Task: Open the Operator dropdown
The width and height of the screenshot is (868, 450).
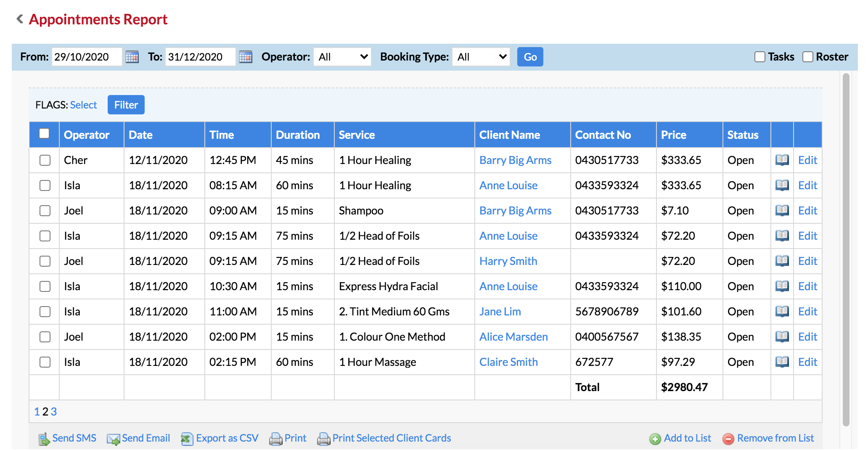Action: [x=342, y=57]
